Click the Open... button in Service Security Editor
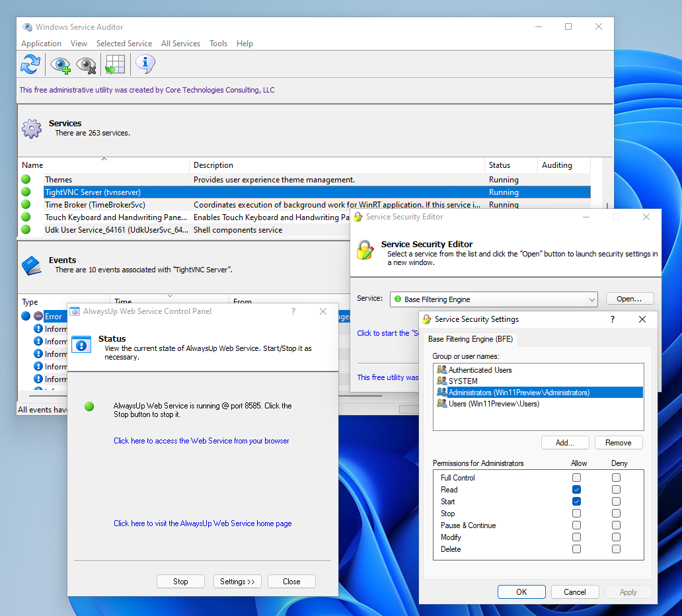The image size is (682, 616). (x=629, y=299)
